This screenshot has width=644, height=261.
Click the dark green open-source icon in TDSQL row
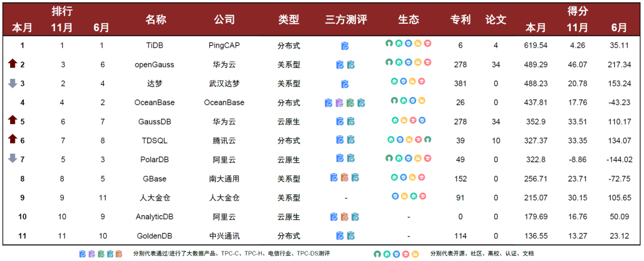pyautogui.click(x=428, y=139)
